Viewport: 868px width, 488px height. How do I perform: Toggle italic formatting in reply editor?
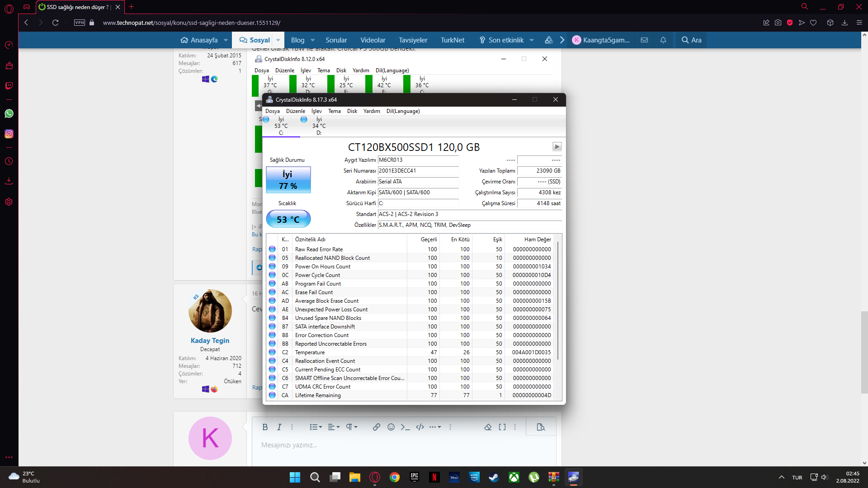click(x=279, y=427)
